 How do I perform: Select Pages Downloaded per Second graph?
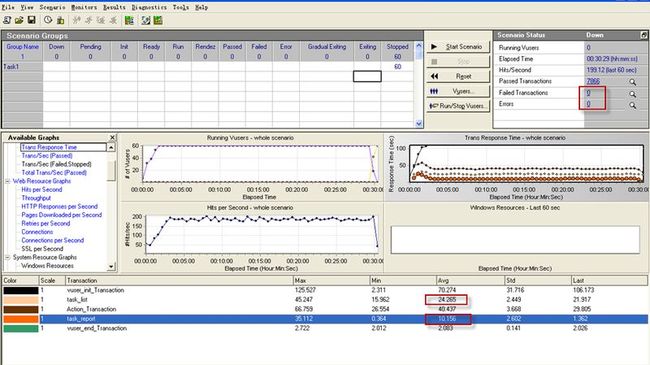61,215
